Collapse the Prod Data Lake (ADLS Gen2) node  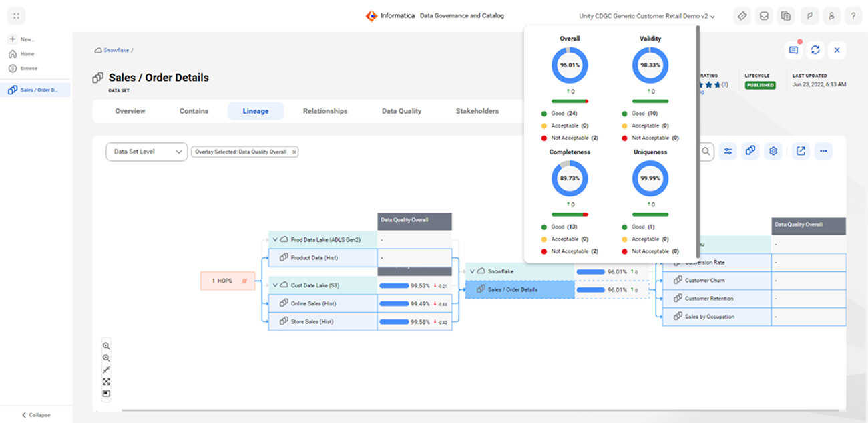[x=274, y=239]
